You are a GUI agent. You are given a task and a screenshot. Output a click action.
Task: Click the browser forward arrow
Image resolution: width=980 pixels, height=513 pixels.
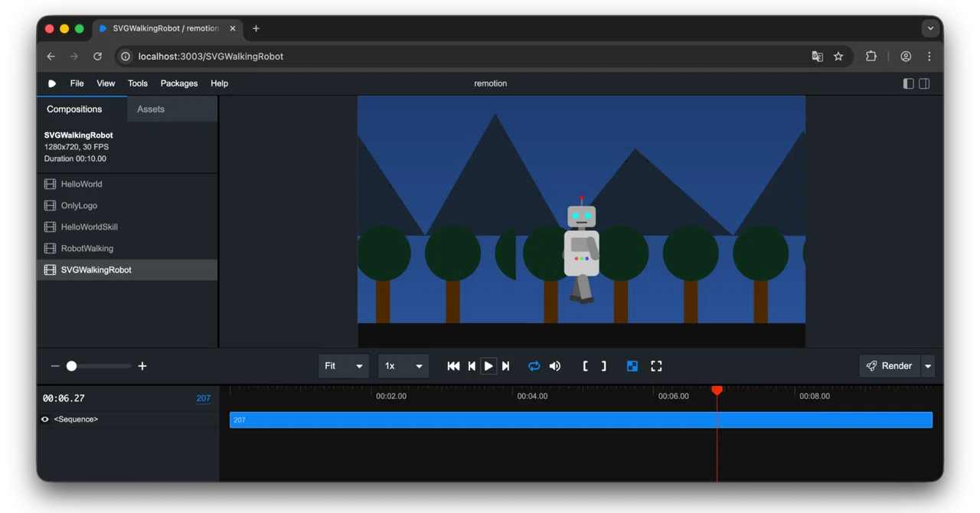[73, 56]
